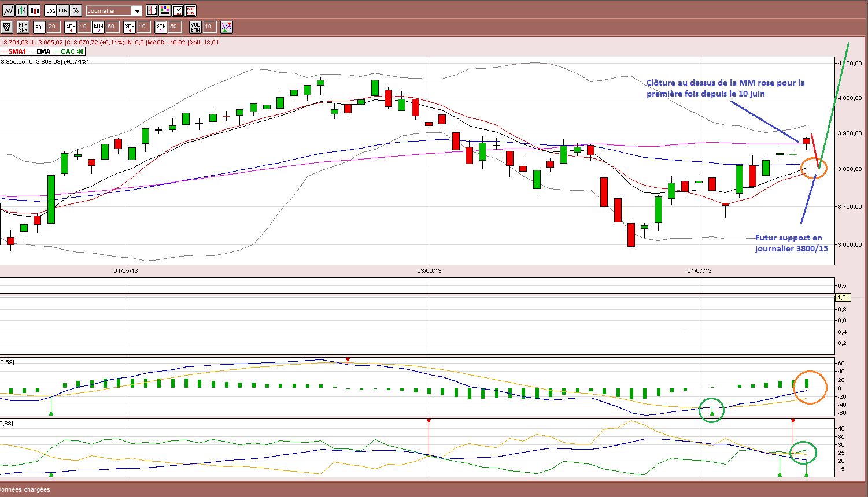Image resolution: width=868 pixels, height=497 pixels.
Task: Toggle the SMA 2 moving average
Action: tap(161, 27)
